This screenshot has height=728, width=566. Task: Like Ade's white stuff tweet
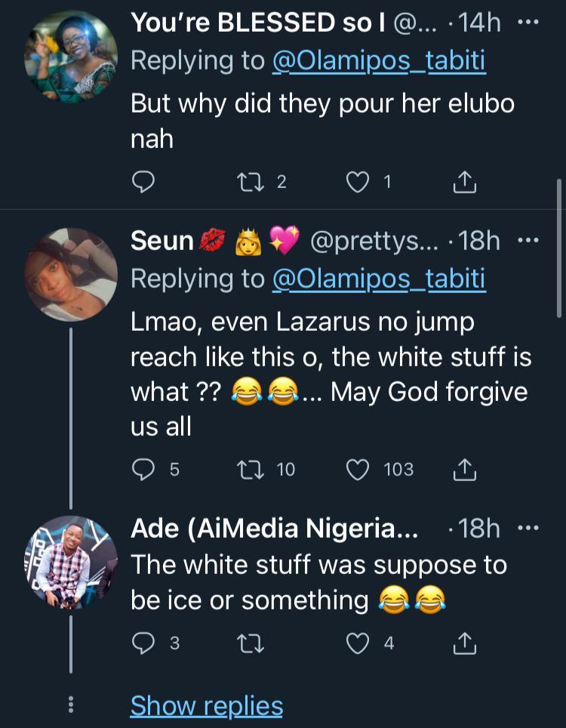coord(359,643)
